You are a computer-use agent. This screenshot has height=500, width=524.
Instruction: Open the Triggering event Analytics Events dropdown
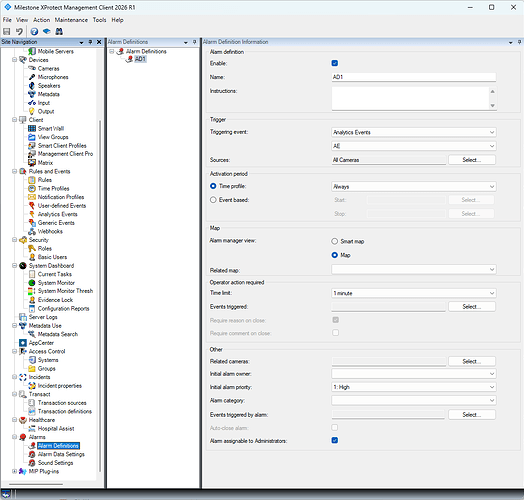click(414, 132)
